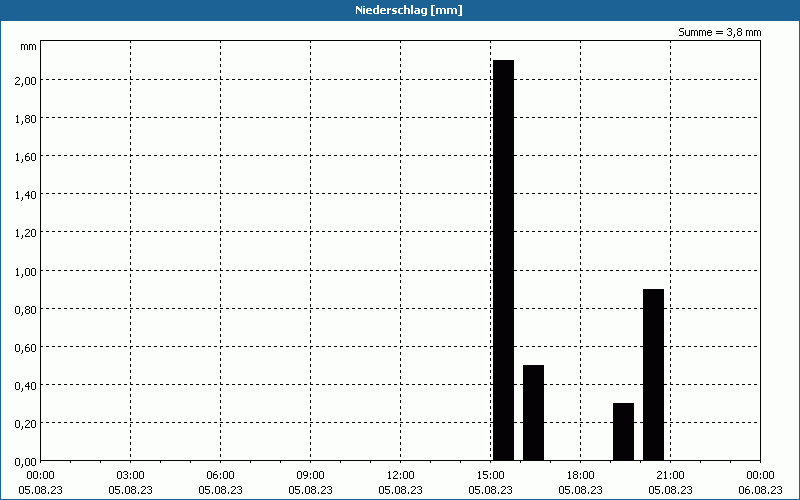800x500 pixels.
Task: Click the 1,80 y-axis value
Action: pos(26,119)
